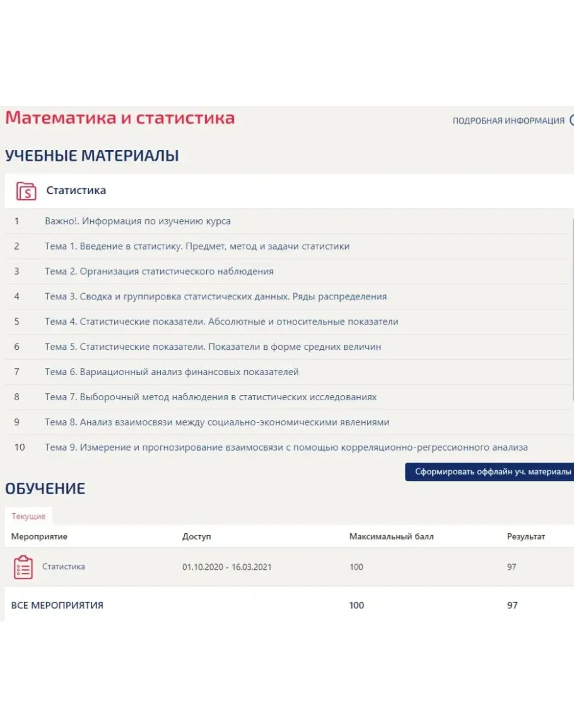This screenshot has width=574, height=728.
Task: Click the info icon beside Подробная информация
Action: (x=571, y=120)
